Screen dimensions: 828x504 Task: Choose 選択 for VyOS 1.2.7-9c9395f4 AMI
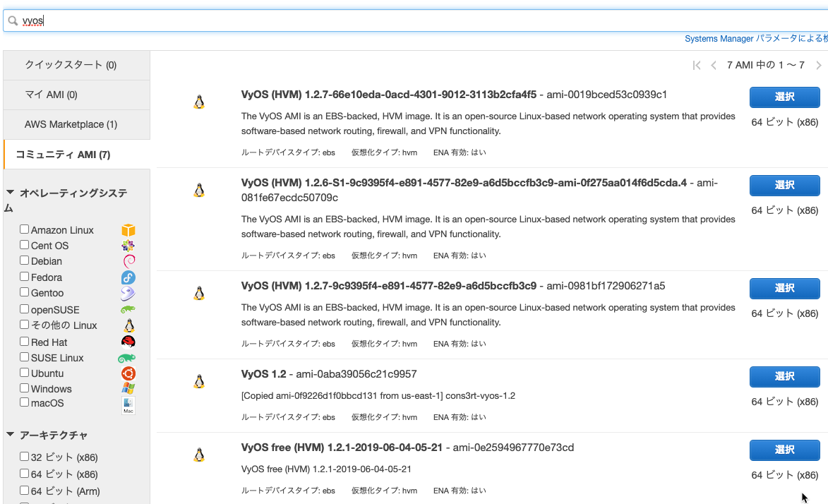click(785, 289)
